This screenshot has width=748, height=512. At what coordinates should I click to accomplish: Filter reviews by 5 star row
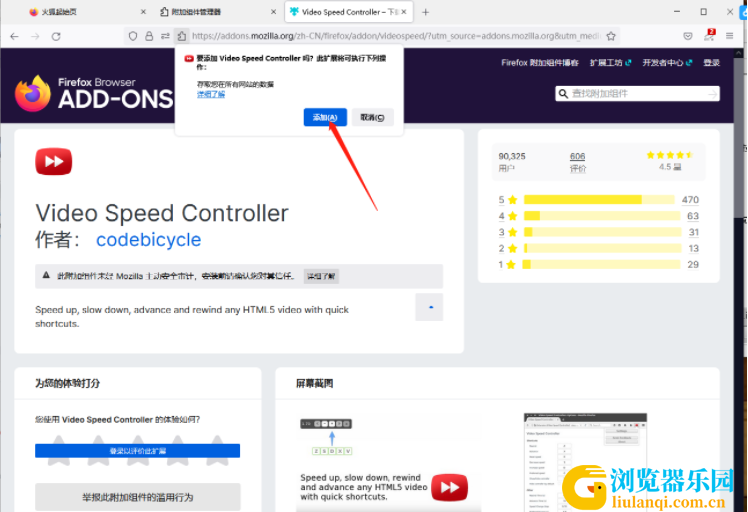598,199
